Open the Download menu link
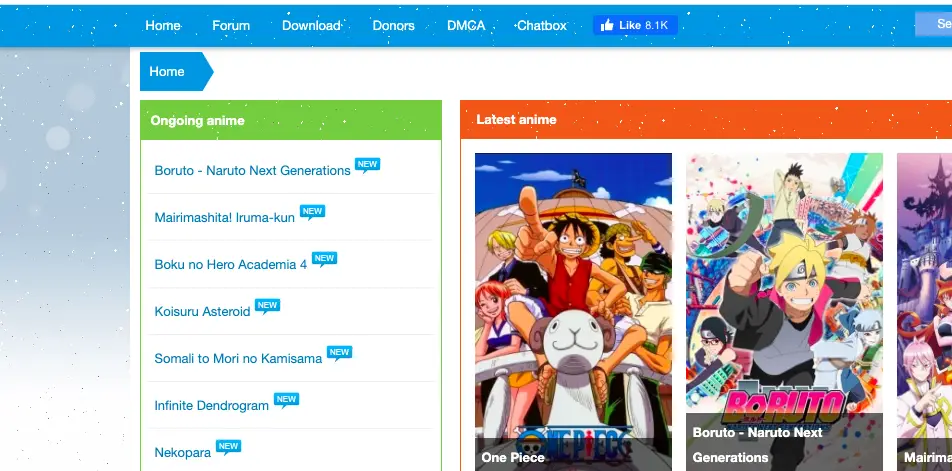This screenshot has height=471, width=952. pos(311,25)
